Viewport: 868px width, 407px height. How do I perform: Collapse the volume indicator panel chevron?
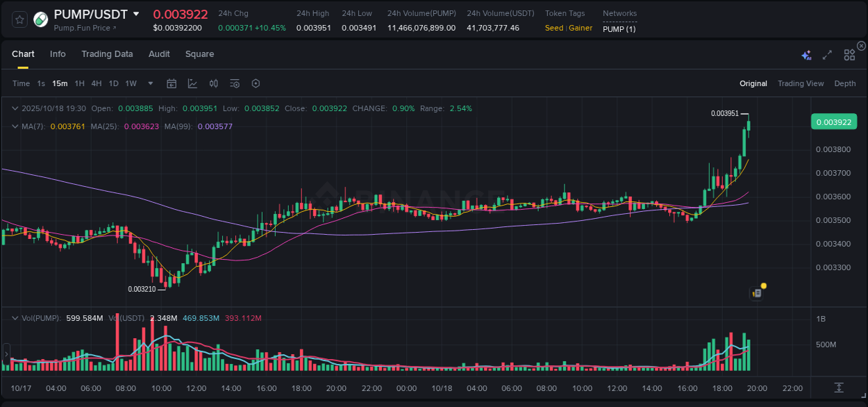pos(14,317)
